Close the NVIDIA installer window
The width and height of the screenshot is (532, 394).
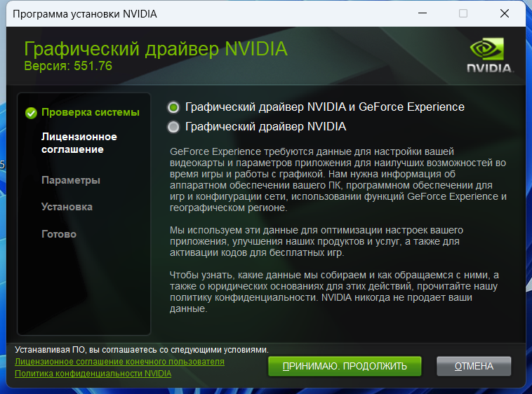click(505, 13)
